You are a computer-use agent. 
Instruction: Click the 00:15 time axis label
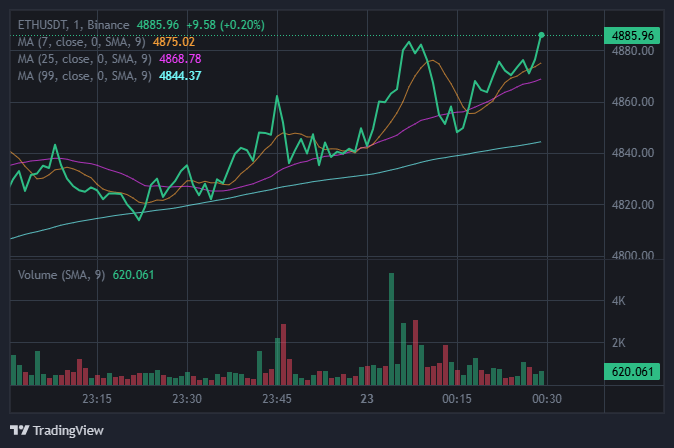coord(456,399)
